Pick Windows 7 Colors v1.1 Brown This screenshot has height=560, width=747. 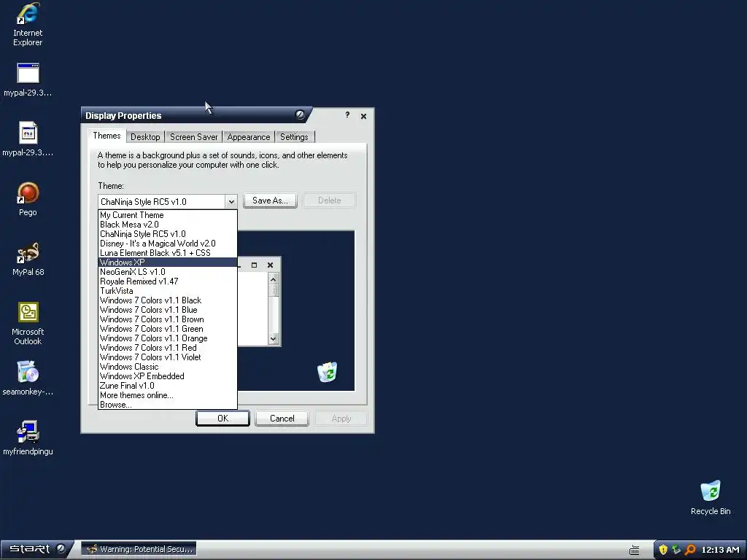point(167,319)
